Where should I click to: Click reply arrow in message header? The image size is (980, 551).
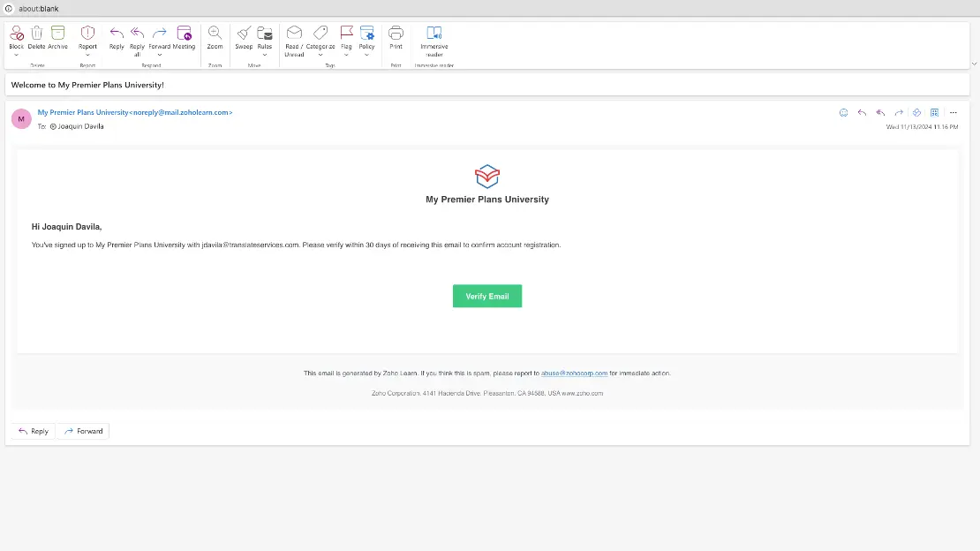click(862, 112)
